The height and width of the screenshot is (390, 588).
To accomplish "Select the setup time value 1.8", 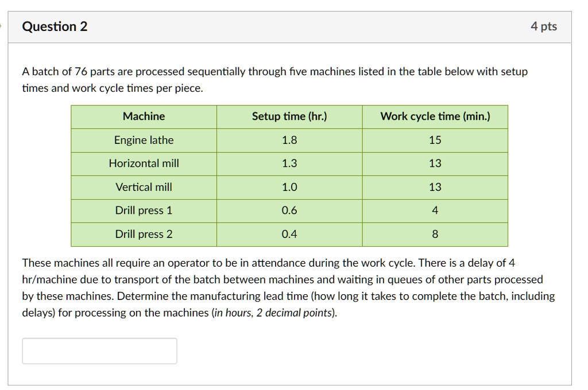I will (x=289, y=140).
